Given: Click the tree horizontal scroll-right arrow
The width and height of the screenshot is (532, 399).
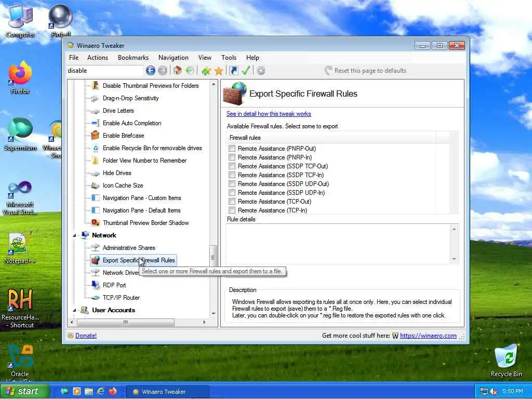Looking at the screenshot, I should [x=204, y=322].
